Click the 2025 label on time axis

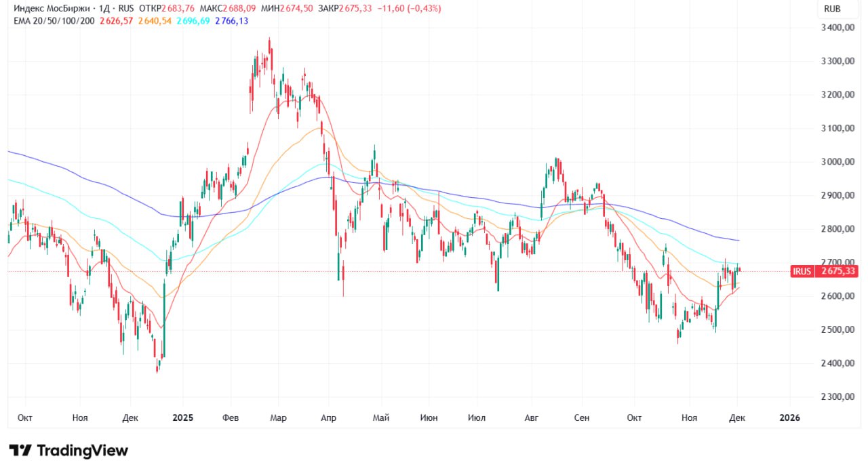coord(182,418)
